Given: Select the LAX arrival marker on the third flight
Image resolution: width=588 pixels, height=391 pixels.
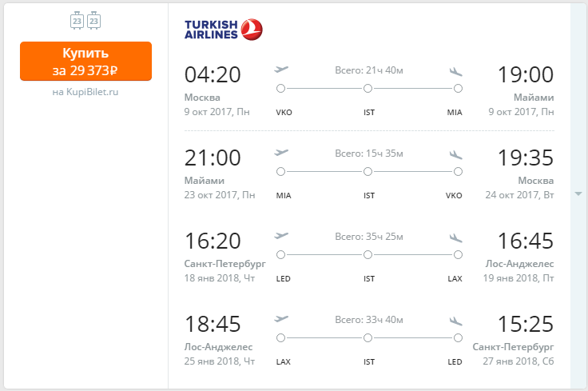Looking at the screenshot, I should click(458, 255).
